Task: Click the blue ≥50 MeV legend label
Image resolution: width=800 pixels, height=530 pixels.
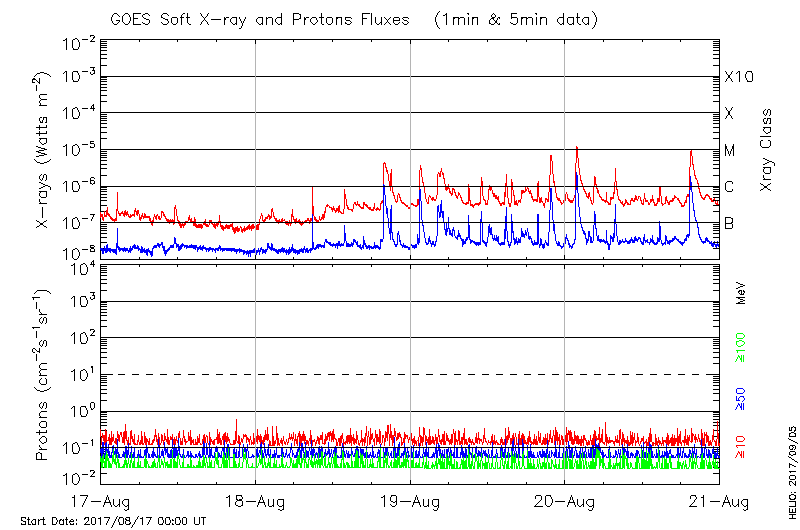Action: [x=741, y=396]
